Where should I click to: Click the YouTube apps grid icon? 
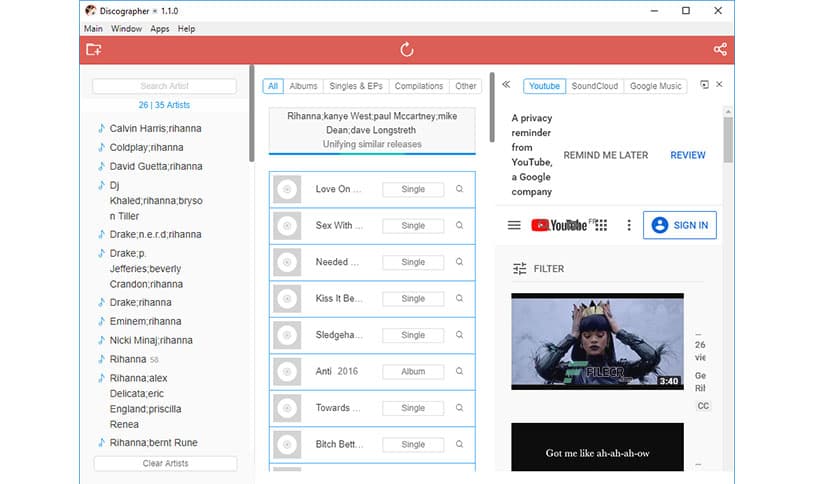pos(601,225)
